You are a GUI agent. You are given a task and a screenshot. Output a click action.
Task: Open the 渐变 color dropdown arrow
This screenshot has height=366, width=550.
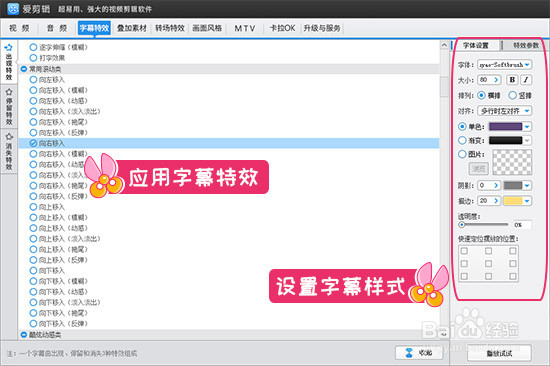527,140
